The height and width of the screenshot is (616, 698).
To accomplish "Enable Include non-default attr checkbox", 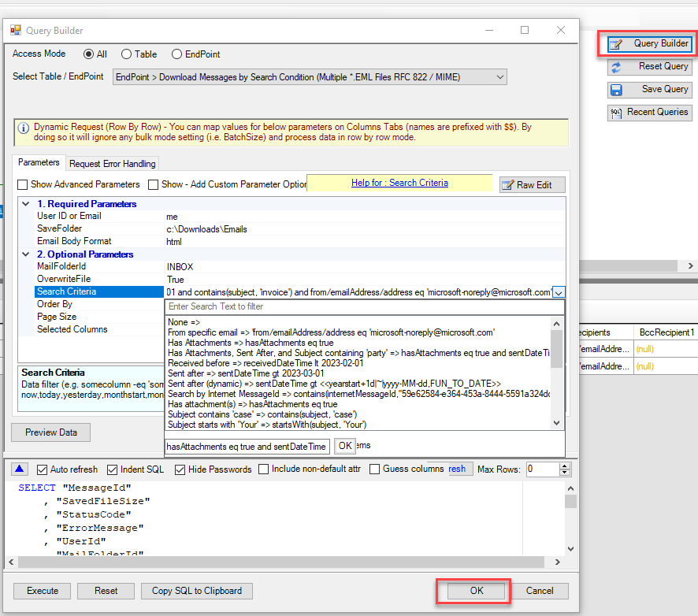I will (x=264, y=469).
